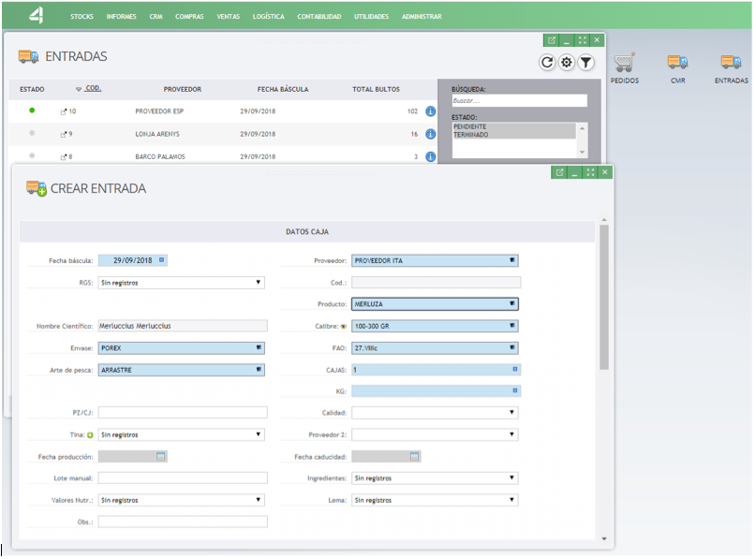Click the green add icon beside Tina
The image size is (756, 559).
(90, 434)
